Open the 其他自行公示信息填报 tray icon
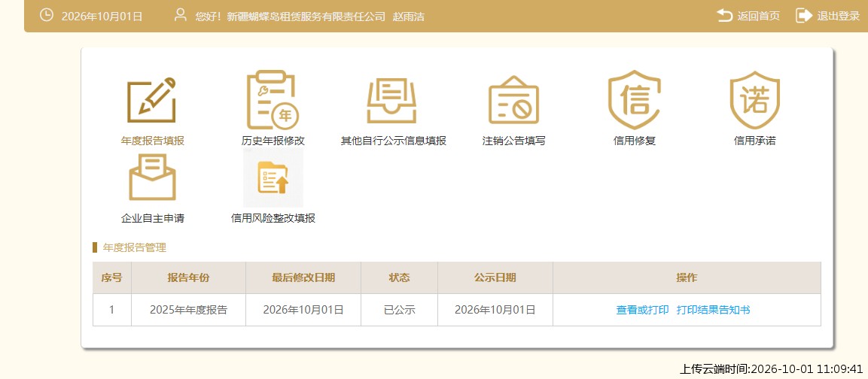868x379 pixels. click(x=392, y=100)
